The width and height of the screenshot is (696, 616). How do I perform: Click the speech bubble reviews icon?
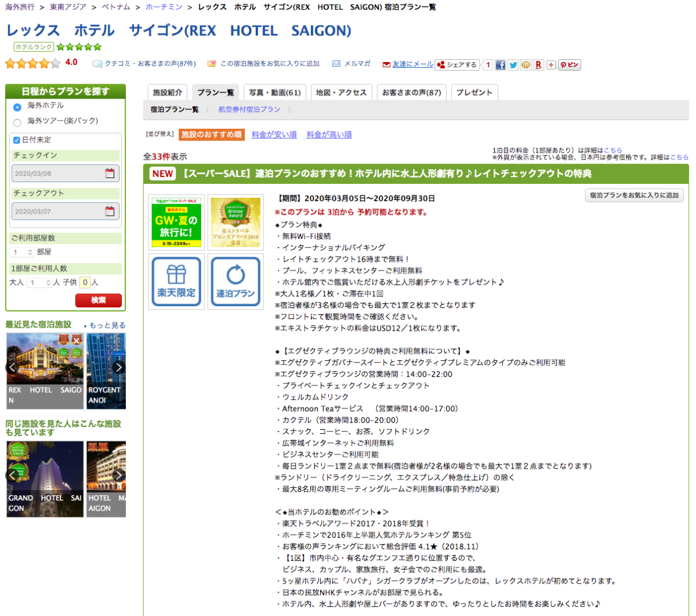point(97,64)
